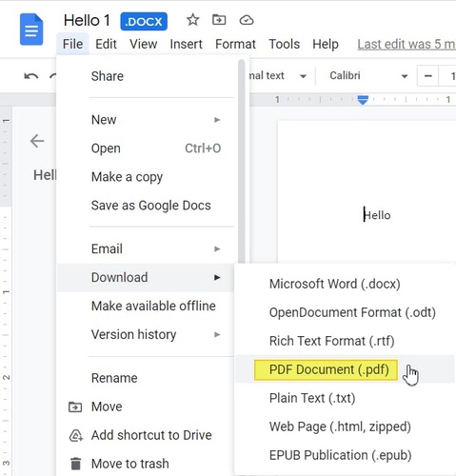Click the undo arrow in toolbar
456x476 pixels.
coord(31,76)
